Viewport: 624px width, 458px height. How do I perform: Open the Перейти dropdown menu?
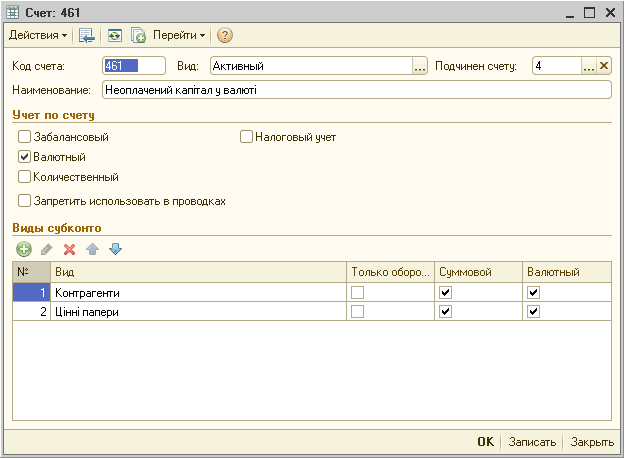pos(179,35)
